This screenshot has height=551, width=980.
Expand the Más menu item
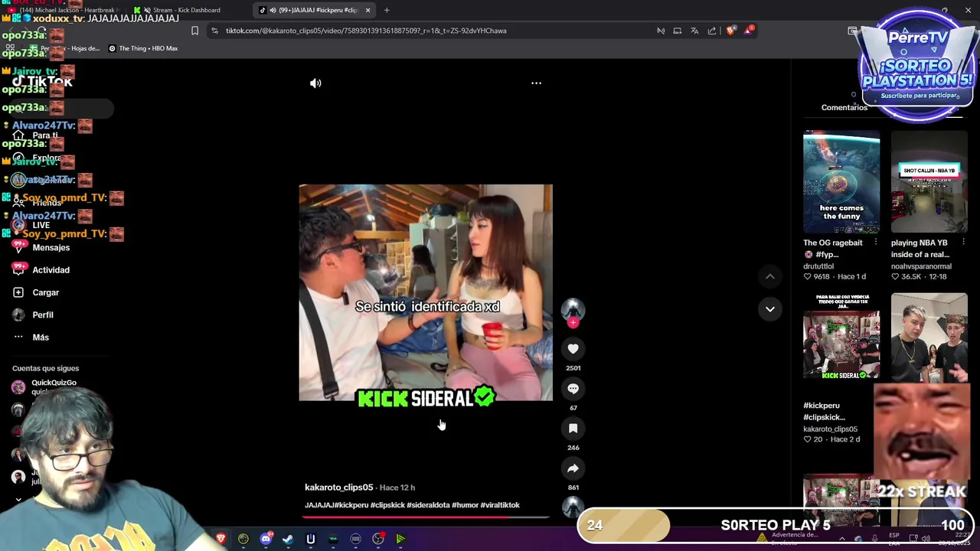(x=41, y=337)
